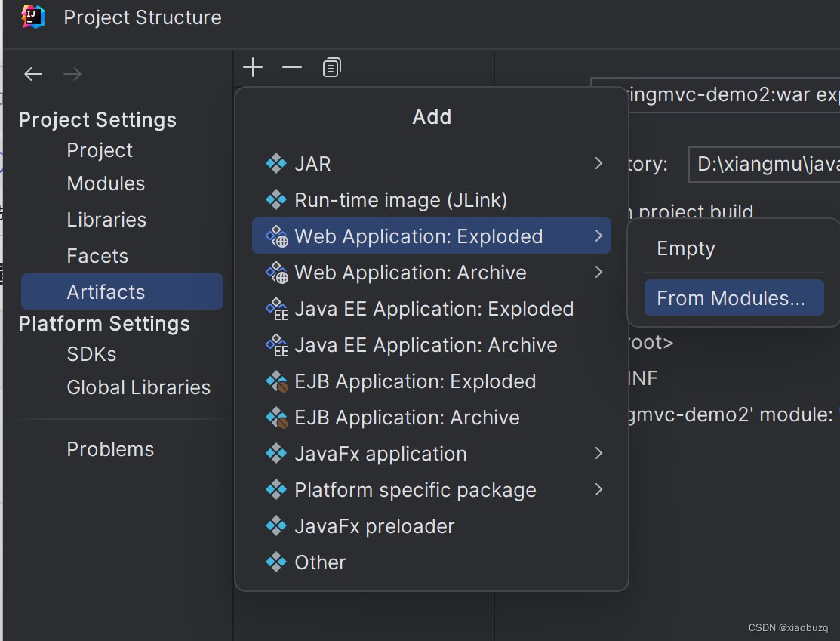Image resolution: width=840 pixels, height=641 pixels.
Task: Click the forward arrow icon
Action: pos(72,74)
